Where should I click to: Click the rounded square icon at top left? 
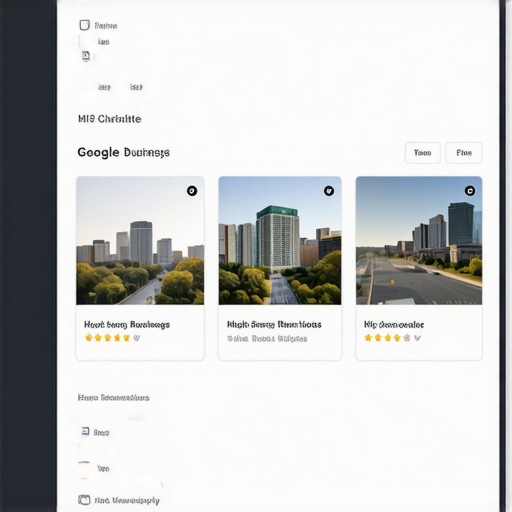85,25
